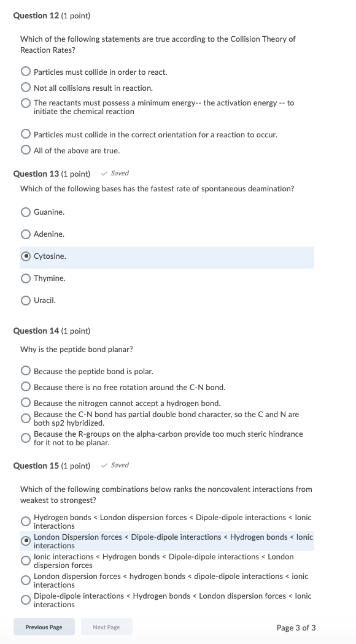Select 'Uracil' as your answer
This screenshot has height=644, width=356.
click(x=26, y=300)
